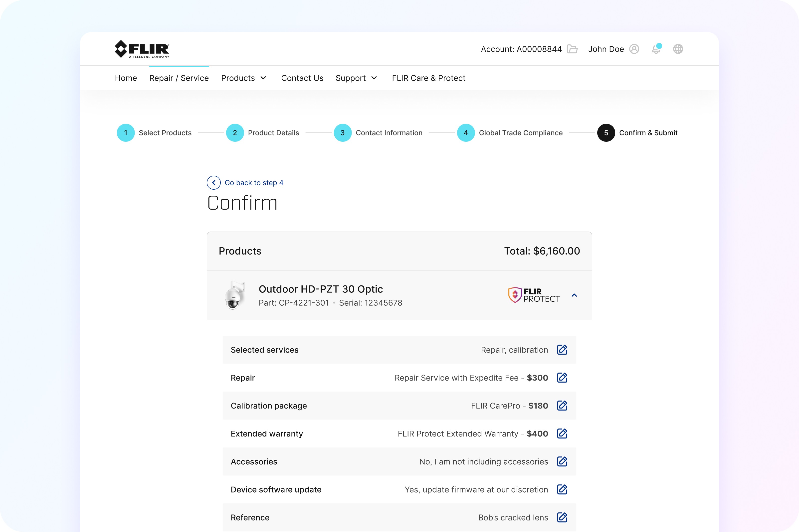Open John Doe user profile icon
Viewport: 799px width, 532px height.
click(634, 49)
